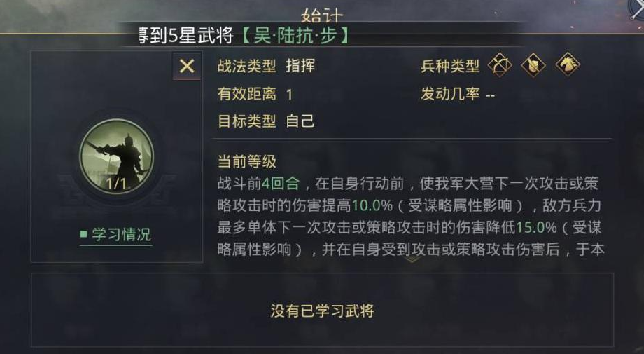Image resolution: width=644 pixels, height=354 pixels.
Task: Click the 1/1 level counter on portrait
Action: [117, 184]
